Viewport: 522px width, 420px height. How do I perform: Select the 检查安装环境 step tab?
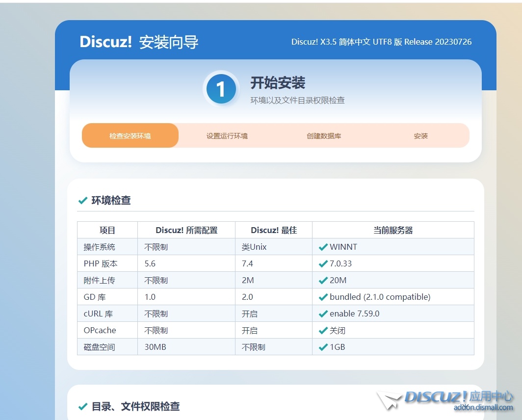(130, 135)
